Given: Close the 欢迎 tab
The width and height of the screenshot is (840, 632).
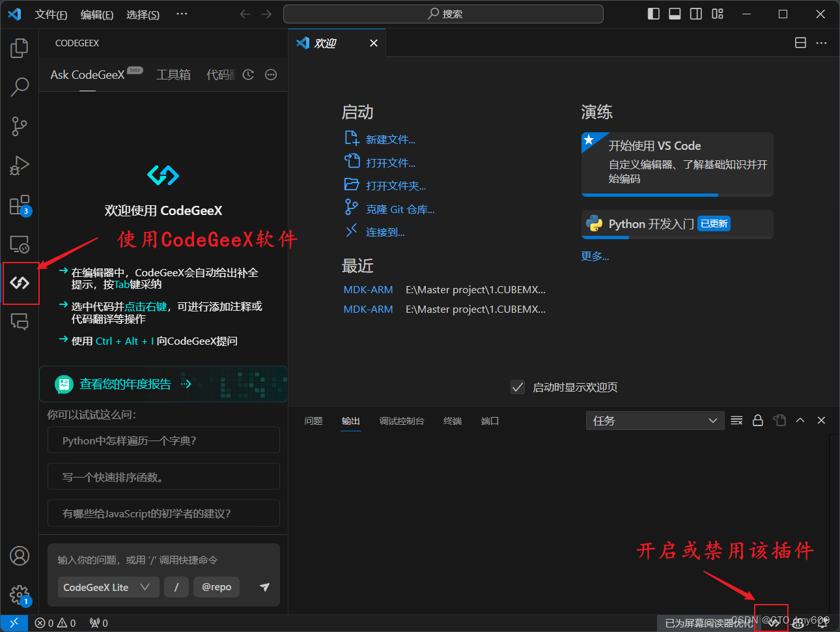Looking at the screenshot, I should pos(374,43).
